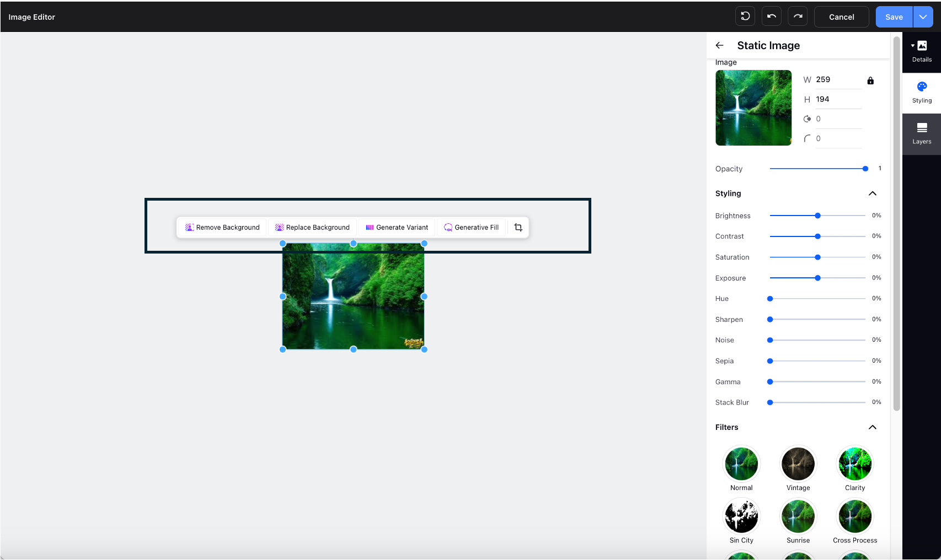This screenshot has width=941, height=560.
Task: Click Generate Variant tool
Action: (397, 227)
